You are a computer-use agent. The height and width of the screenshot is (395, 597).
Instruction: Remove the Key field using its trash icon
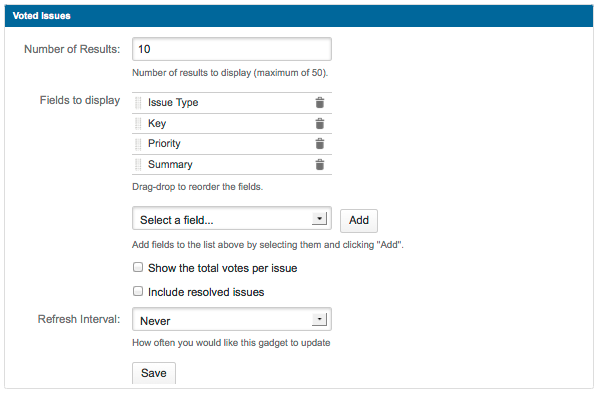(x=320, y=123)
